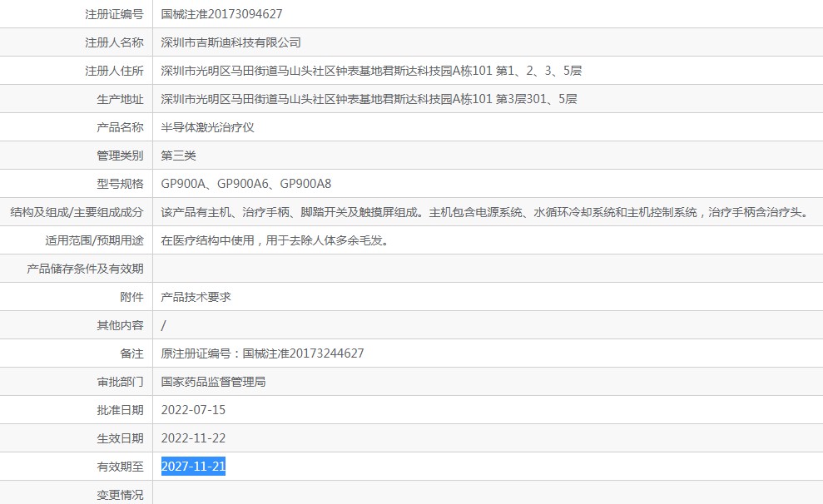Click the 其他内容 label
The height and width of the screenshot is (504, 823).
click(x=120, y=326)
